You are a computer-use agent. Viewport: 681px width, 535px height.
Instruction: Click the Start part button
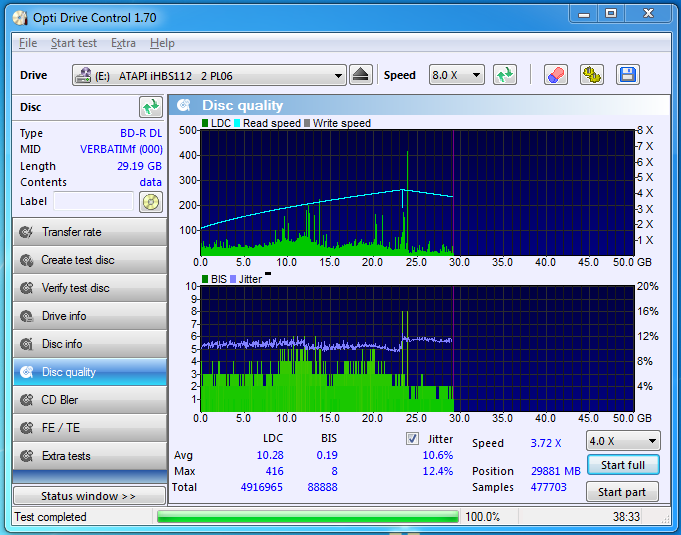(x=622, y=492)
